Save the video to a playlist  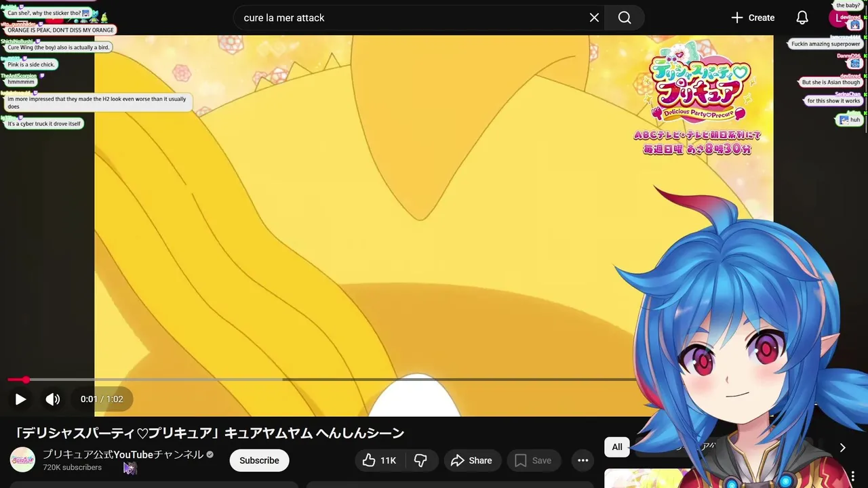(534, 460)
